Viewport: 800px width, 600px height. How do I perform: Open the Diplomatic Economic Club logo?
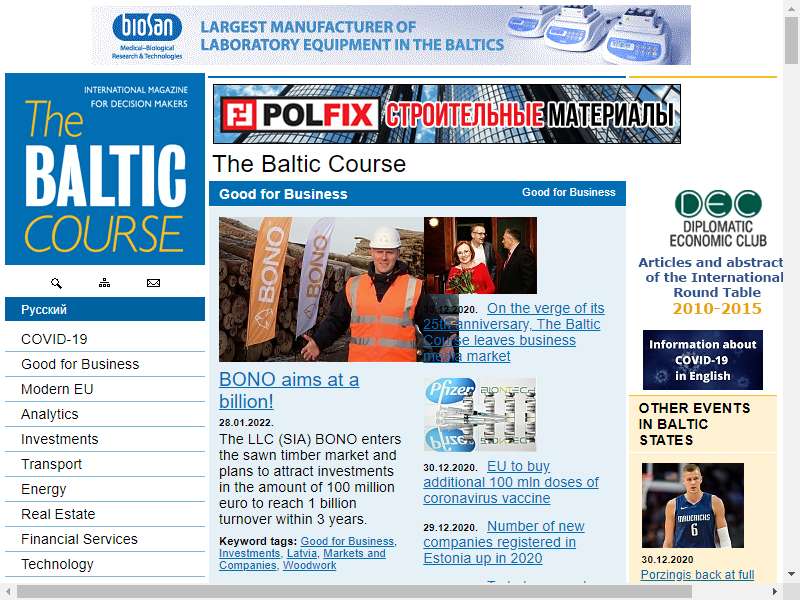coord(718,219)
